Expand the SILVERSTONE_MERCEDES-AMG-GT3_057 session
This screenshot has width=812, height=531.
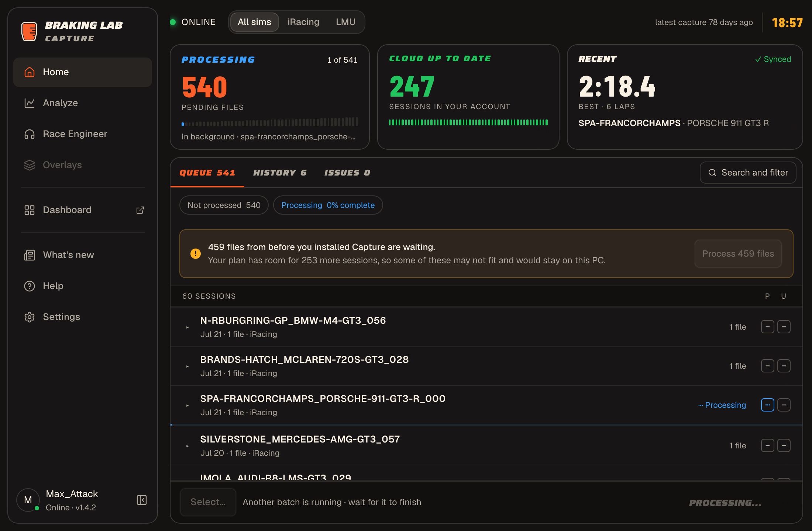[187, 446]
